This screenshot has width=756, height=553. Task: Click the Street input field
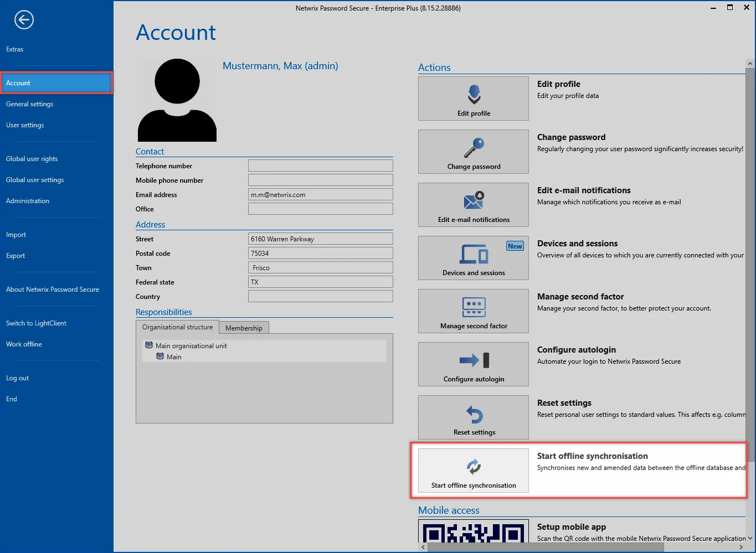click(x=321, y=239)
